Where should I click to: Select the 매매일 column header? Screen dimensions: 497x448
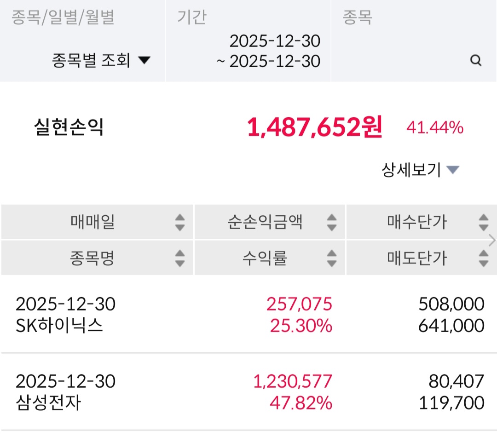pos(93,223)
